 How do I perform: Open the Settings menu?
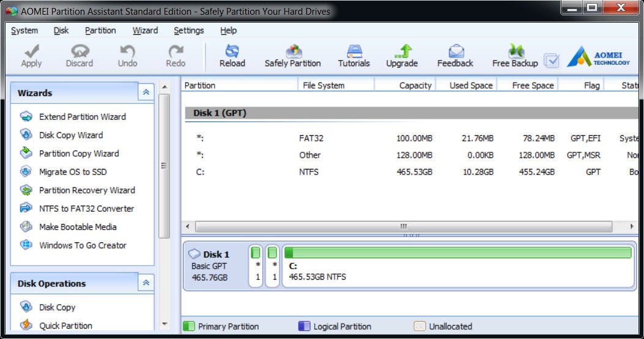tap(188, 31)
